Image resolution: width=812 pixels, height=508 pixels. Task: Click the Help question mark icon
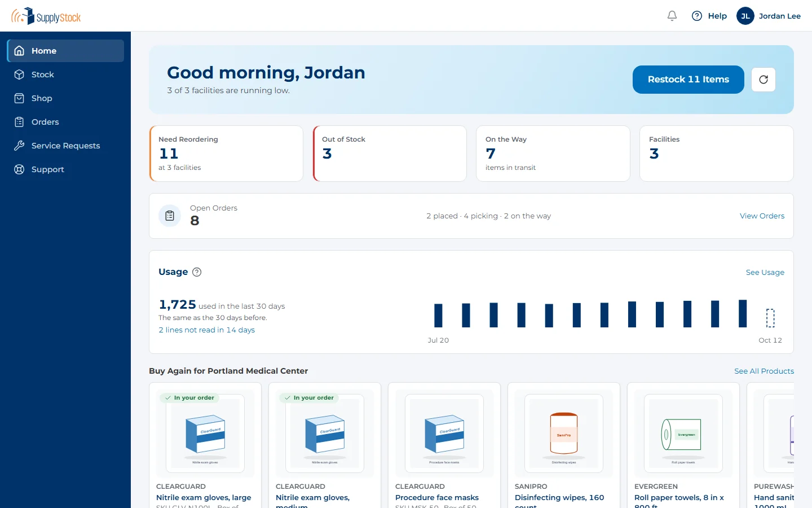coord(697,16)
